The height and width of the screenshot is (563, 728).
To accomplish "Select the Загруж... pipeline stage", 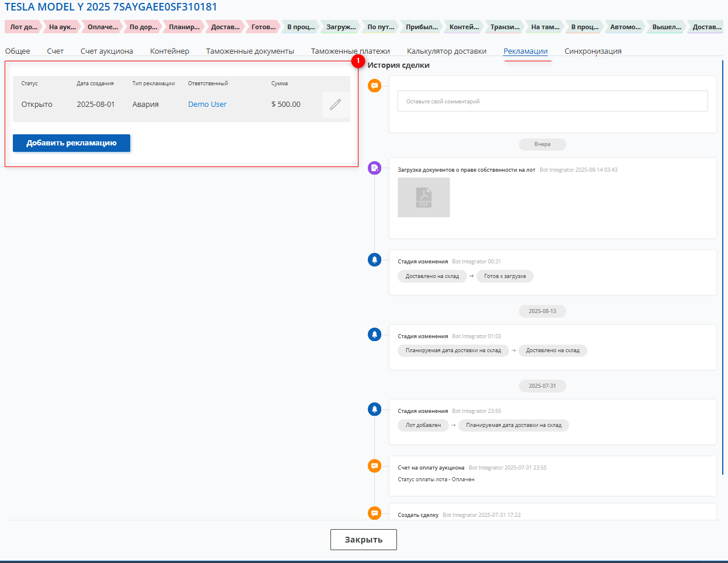I will [341, 27].
